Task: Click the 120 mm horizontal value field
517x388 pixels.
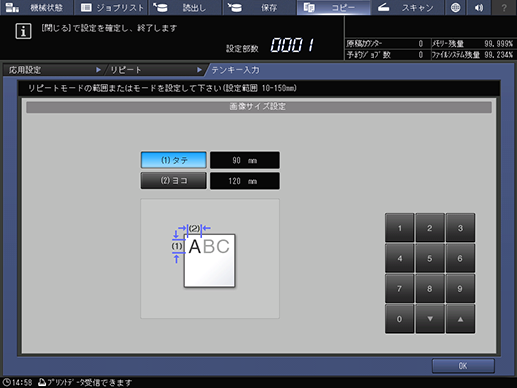Action: tap(245, 181)
